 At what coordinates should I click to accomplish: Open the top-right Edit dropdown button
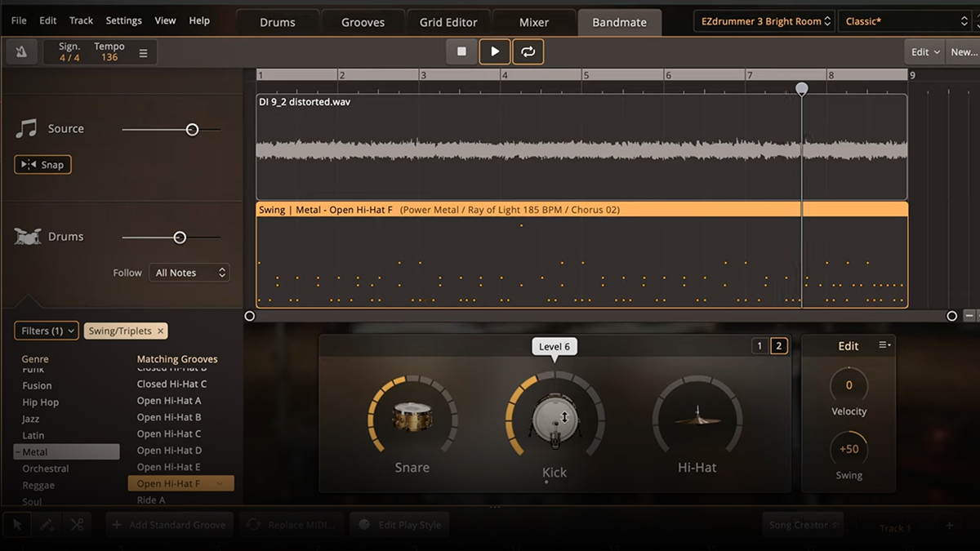click(x=925, y=51)
